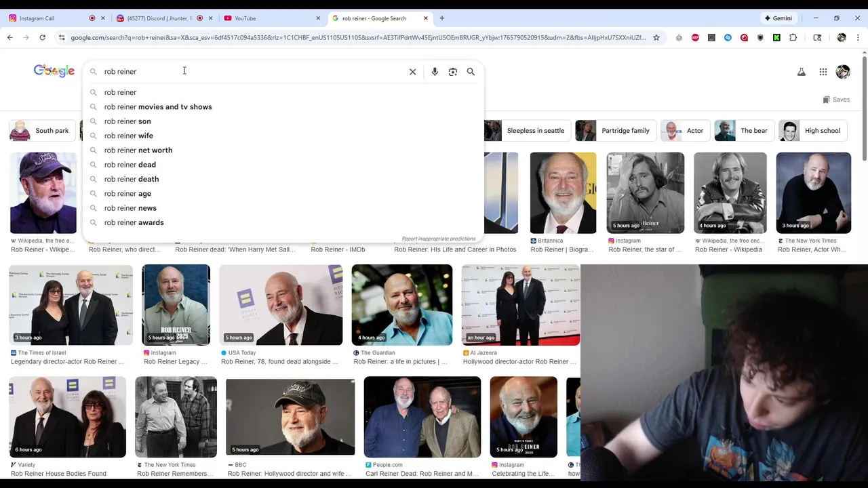Choose suggestion rob reiner death
The width and height of the screenshot is (868, 488).
[x=283, y=179]
